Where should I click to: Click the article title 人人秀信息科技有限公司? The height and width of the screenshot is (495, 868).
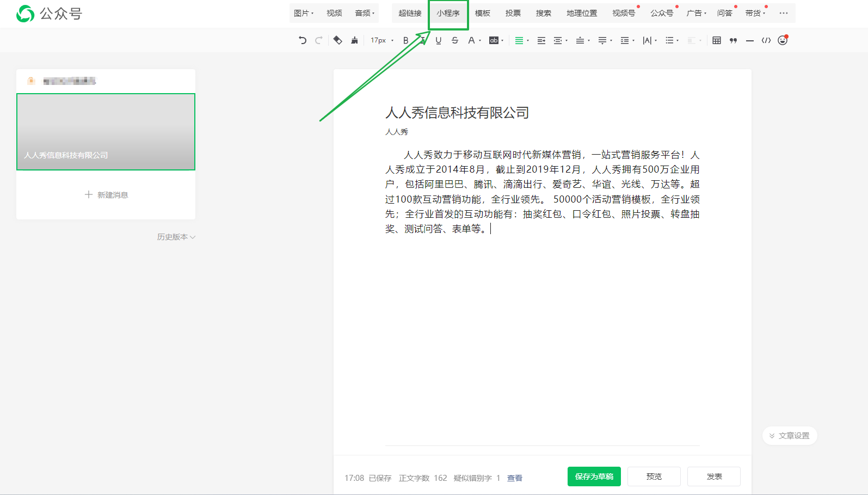click(x=457, y=113)
